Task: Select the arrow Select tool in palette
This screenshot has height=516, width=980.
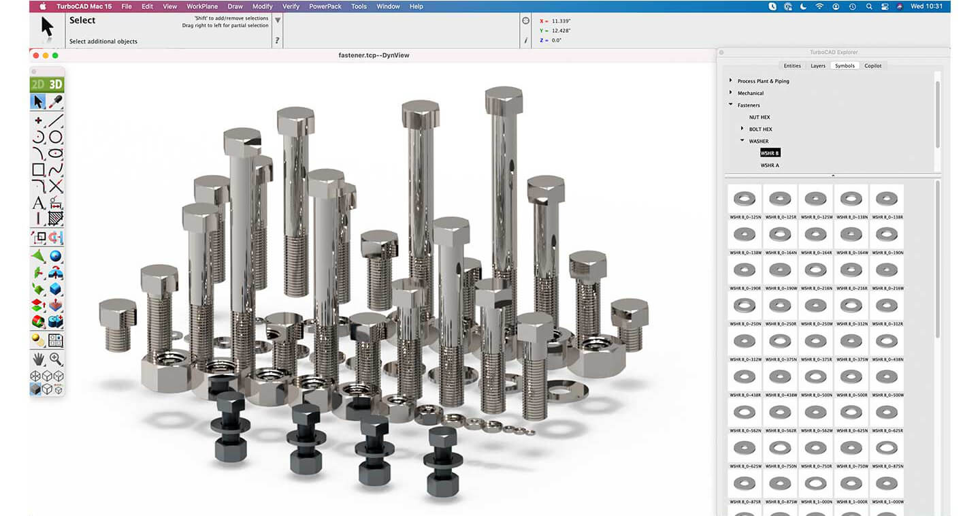Action: 38,101
